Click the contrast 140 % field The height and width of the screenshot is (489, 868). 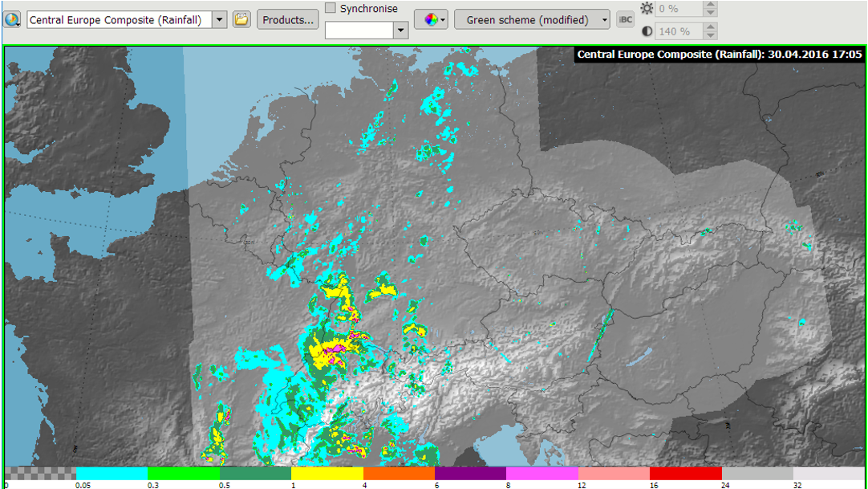pyautogui.click(x=678, y=31)
